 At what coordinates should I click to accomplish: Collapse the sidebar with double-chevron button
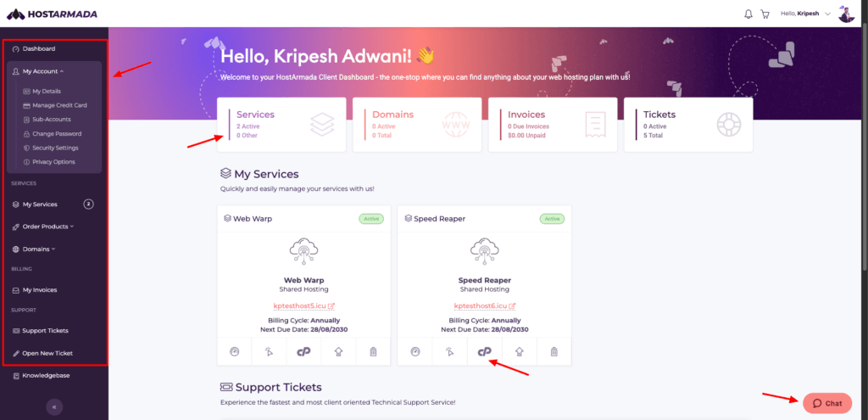pyautogui.click(x=54, y=407)
